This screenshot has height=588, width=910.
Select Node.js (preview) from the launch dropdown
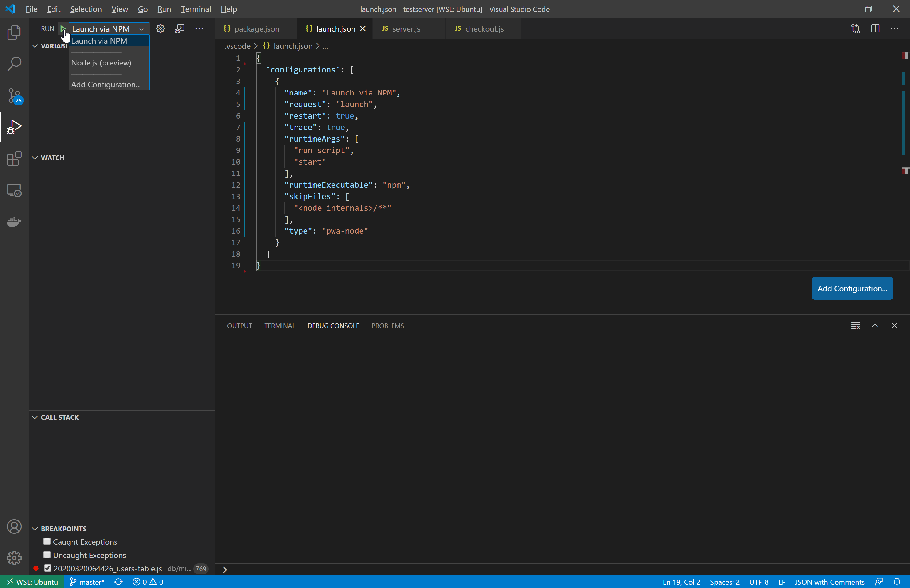[103, 63]
